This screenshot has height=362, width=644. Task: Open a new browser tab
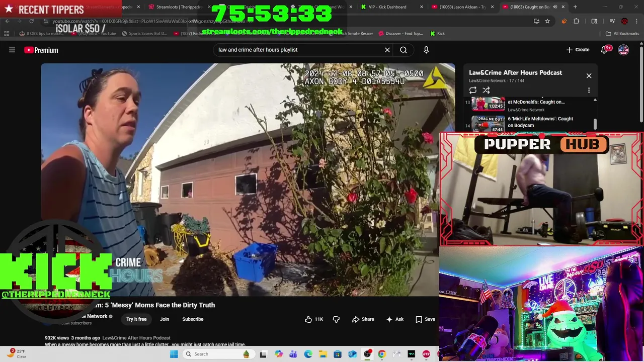[575, 7]
